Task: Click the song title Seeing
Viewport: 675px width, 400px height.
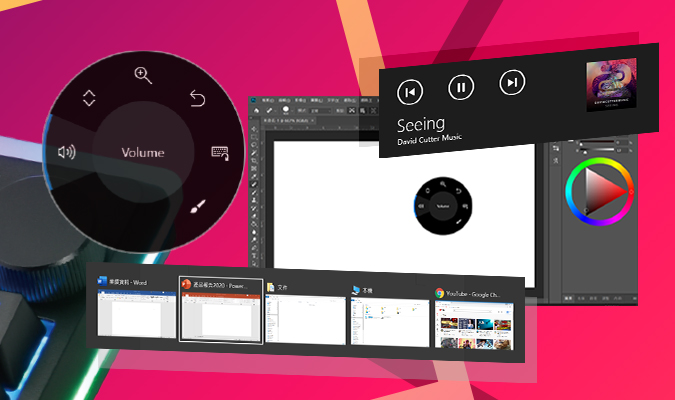Action: pos(420,127)
